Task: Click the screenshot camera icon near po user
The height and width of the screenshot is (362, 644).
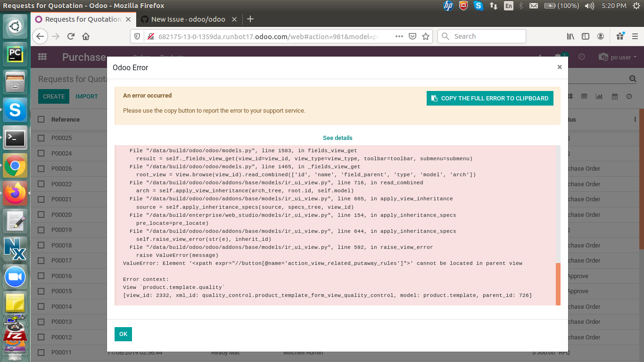Action: coord(603,57)
